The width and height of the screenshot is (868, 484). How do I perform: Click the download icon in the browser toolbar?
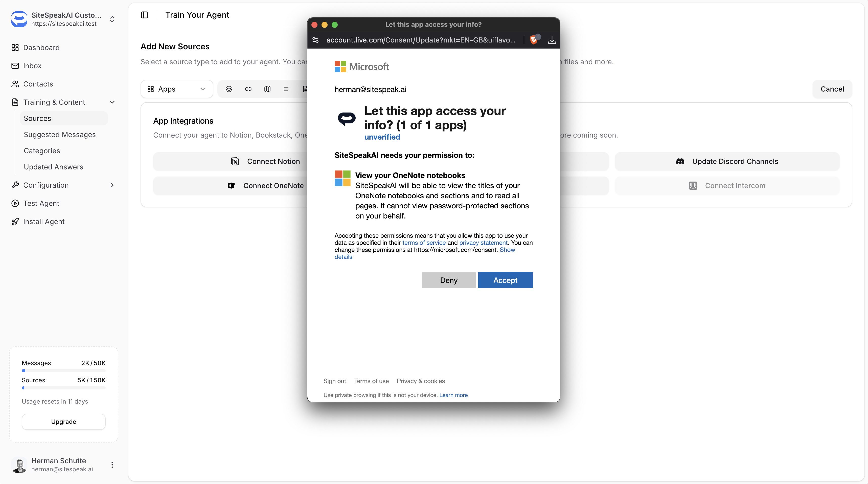[x=552, y=40]
